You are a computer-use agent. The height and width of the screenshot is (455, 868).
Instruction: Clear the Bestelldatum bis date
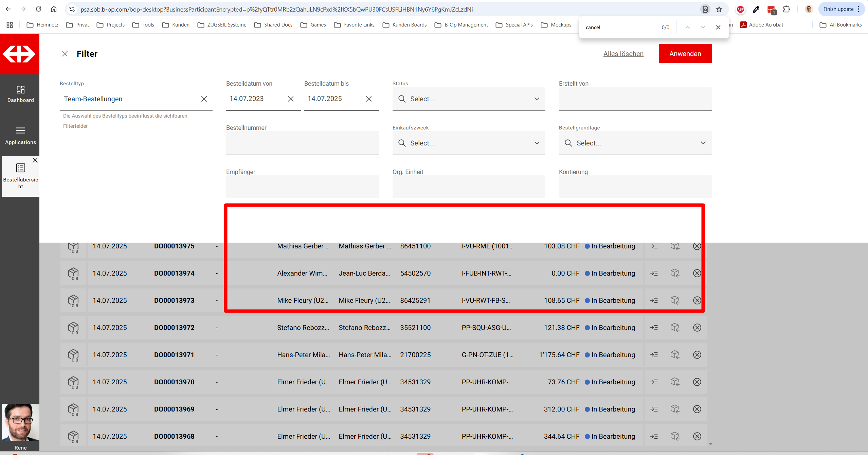point(369,99)
